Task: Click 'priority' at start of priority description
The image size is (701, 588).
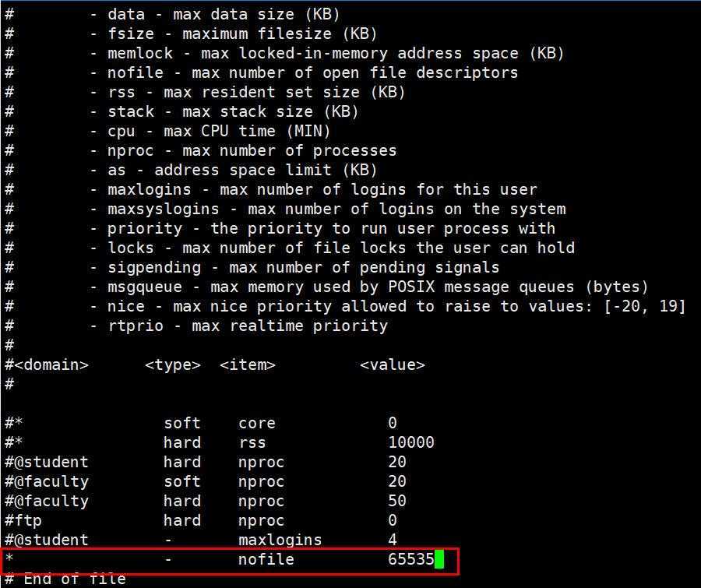Action: coord(144,229)
